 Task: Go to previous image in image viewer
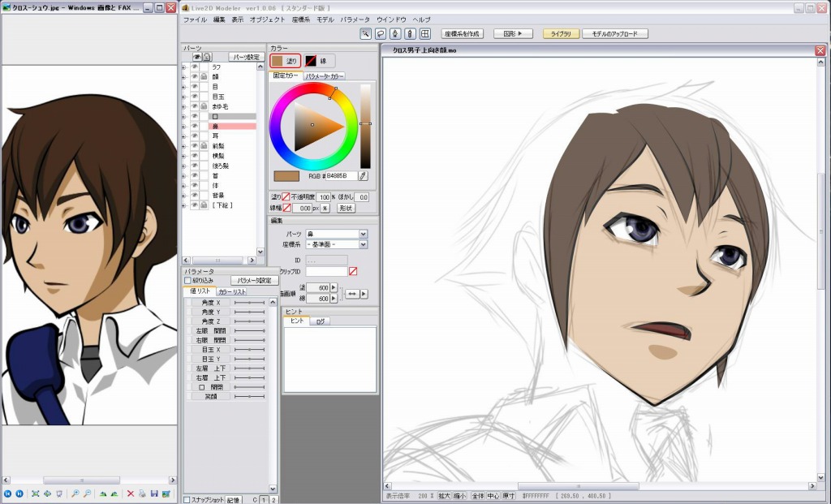(x=8, y=493)
